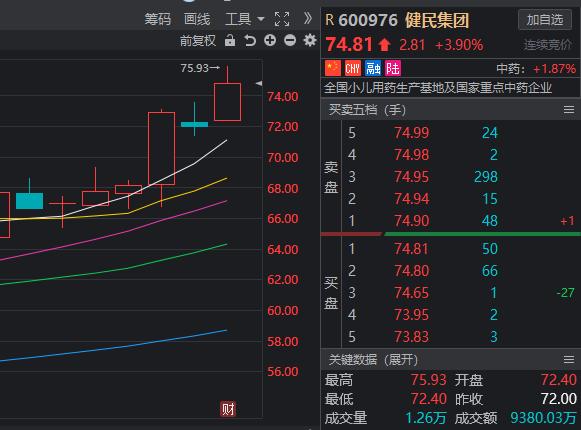
Task: Click the current price 74.81 header
Action: pos(349,44)
